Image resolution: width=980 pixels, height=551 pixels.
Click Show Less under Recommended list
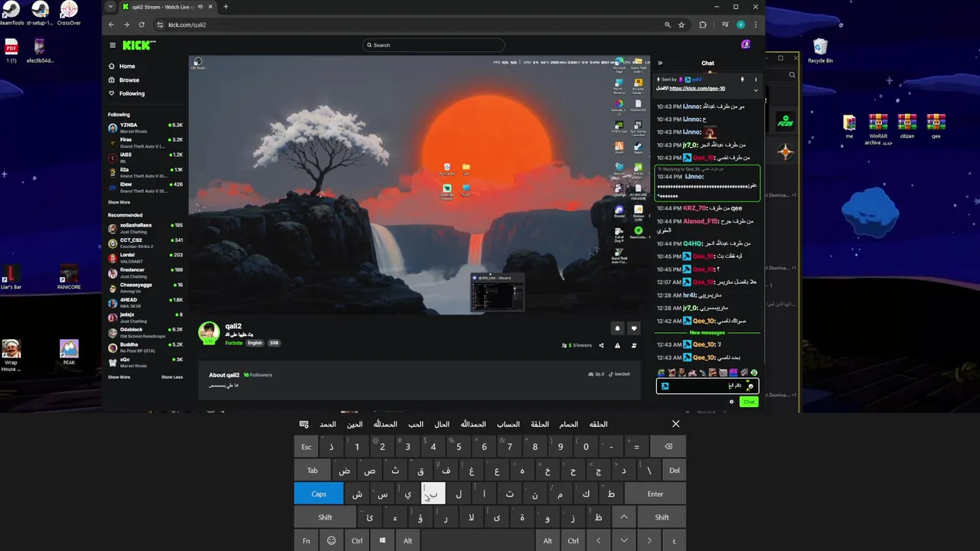172,377
